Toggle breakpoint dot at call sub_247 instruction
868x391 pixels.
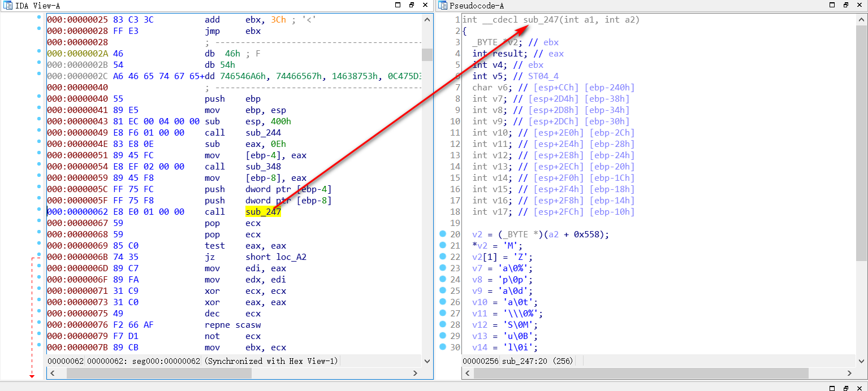39,210
